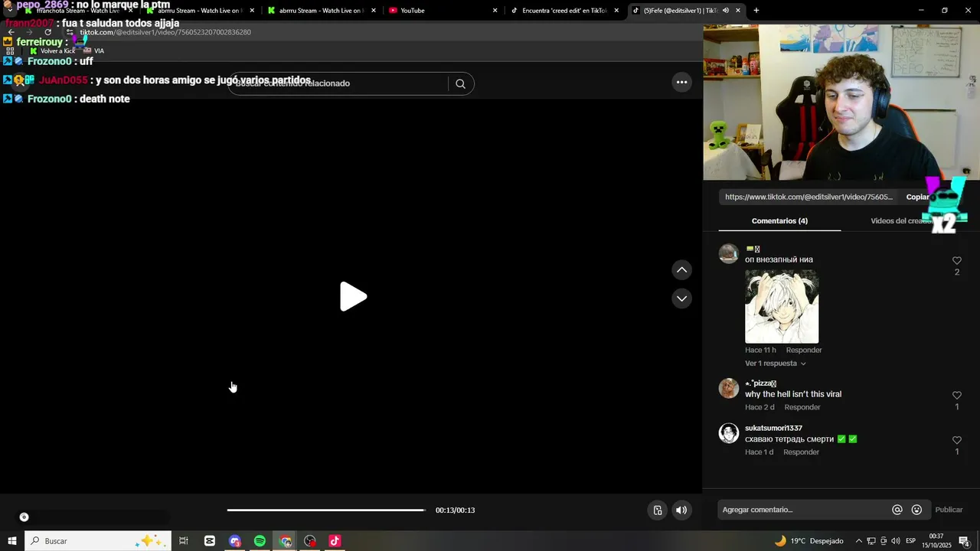Open Task View on the taskbar

[x=184, y=541]
